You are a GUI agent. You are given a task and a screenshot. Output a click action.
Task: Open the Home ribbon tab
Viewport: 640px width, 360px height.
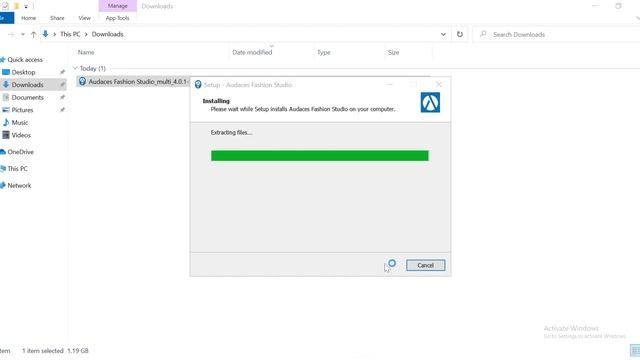29,18
